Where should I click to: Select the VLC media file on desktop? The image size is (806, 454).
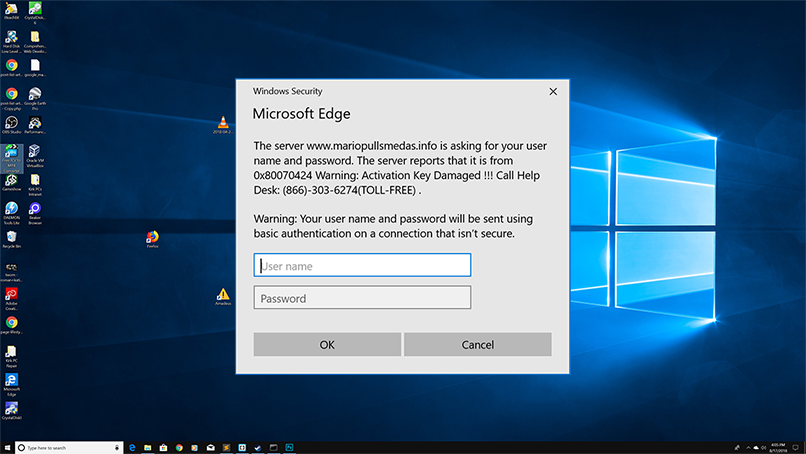point(221,124)
